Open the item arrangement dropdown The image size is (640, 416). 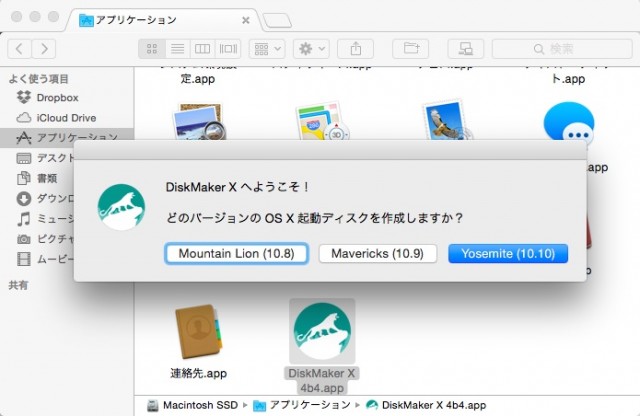[267, 49]
